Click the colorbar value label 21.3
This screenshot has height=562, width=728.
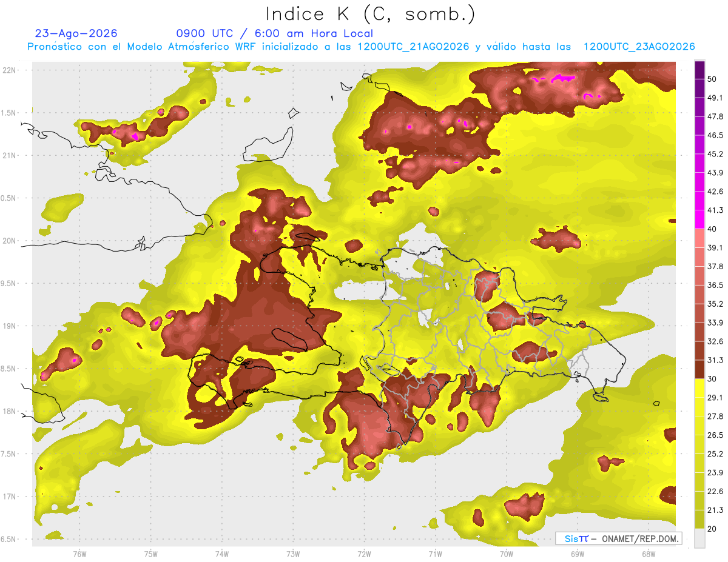[x=715, y=510]
